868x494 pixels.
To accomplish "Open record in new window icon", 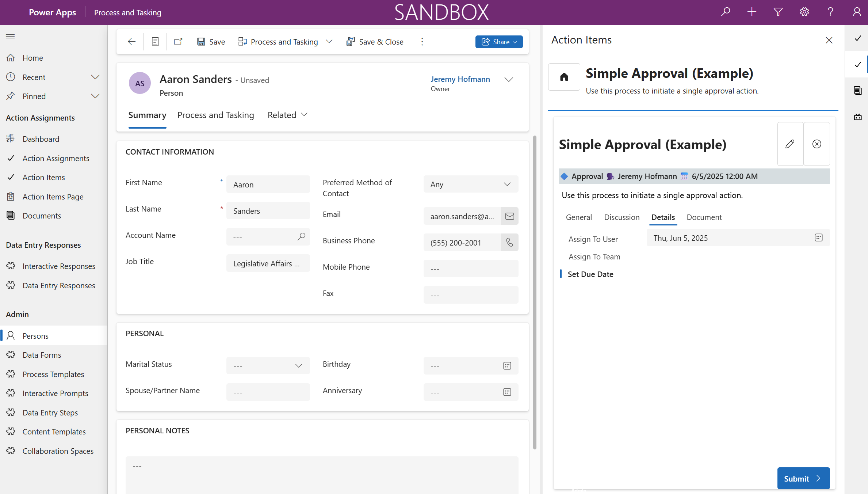I will click(x=178, y=42).
